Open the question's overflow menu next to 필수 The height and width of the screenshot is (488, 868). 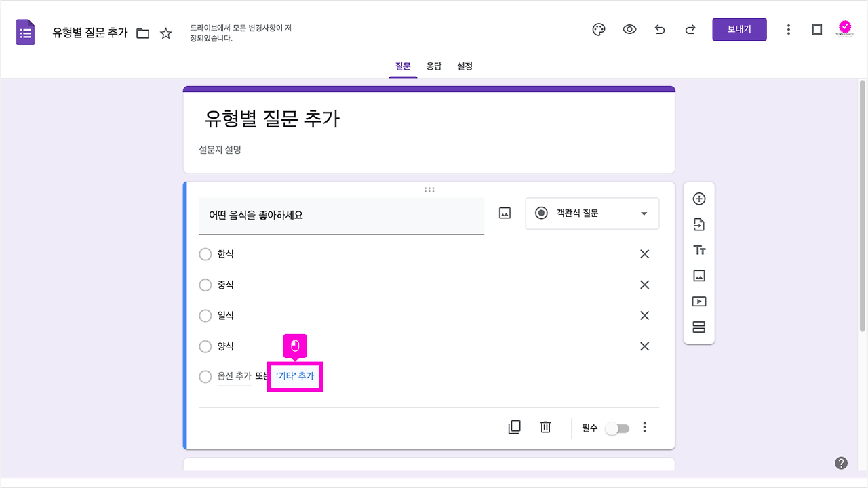pos(644,427)
